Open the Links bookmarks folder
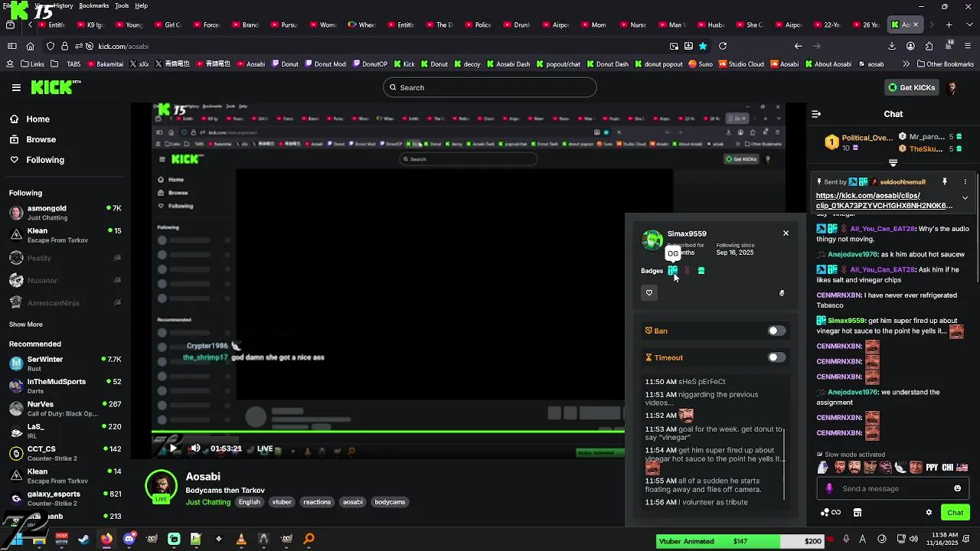 tap(32, 64)
